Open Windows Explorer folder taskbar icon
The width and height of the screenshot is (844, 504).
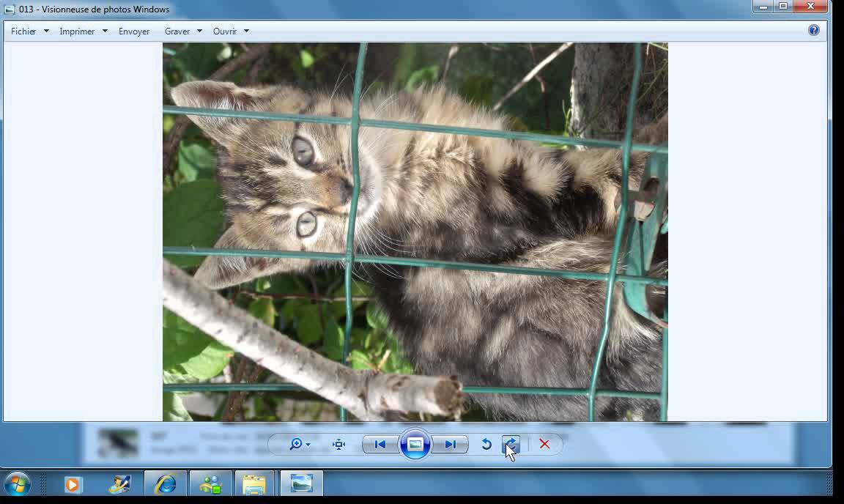click(253, 484)
